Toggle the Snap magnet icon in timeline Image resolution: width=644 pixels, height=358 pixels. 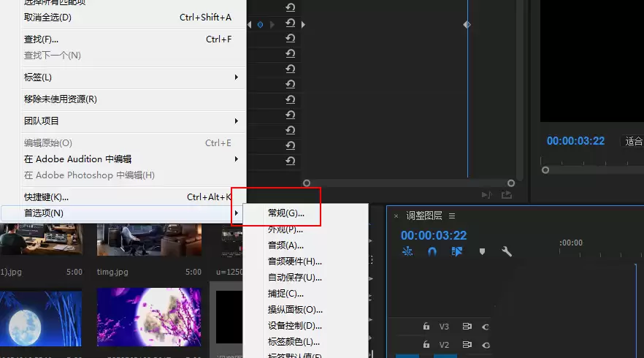click(x=432, y=251)
